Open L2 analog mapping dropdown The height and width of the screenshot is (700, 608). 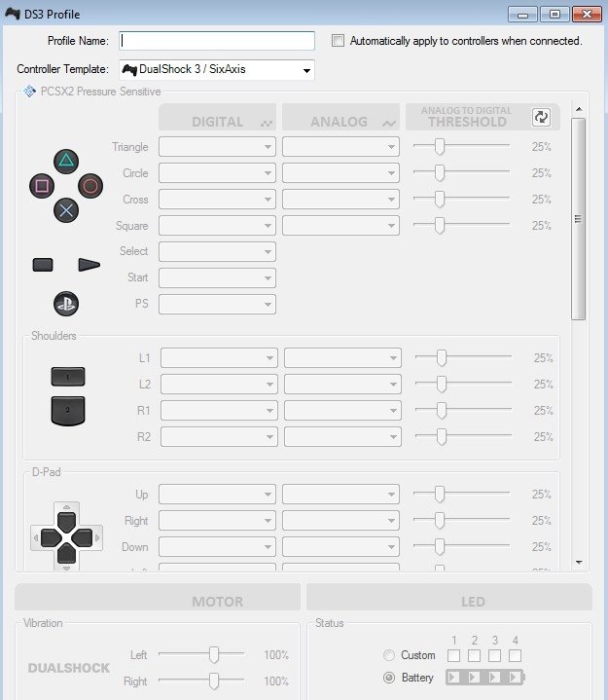342,384
